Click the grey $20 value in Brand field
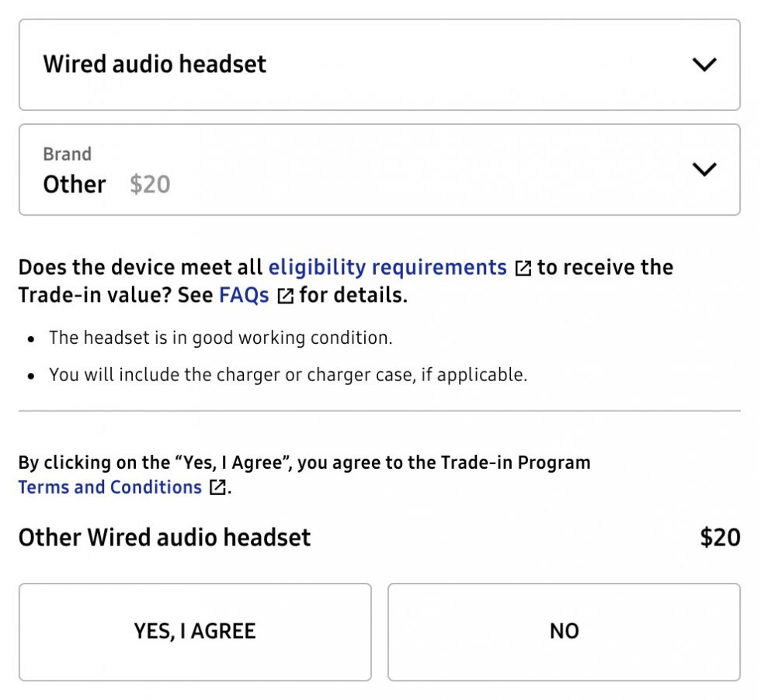 tap(150, 185)
